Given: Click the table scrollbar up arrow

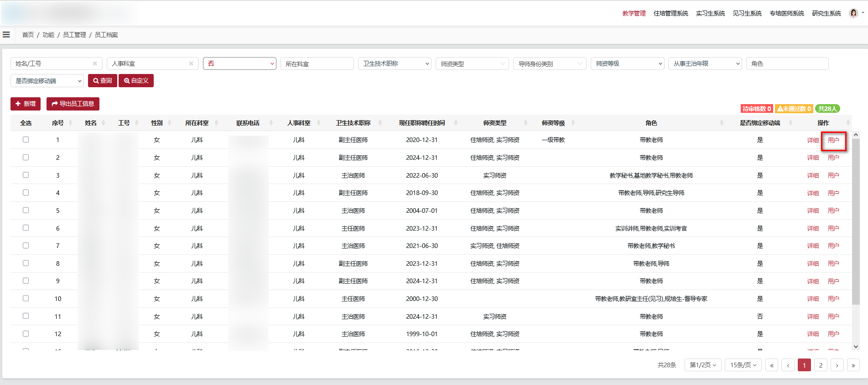Looking at the screenshot, I should click(856, 135).
